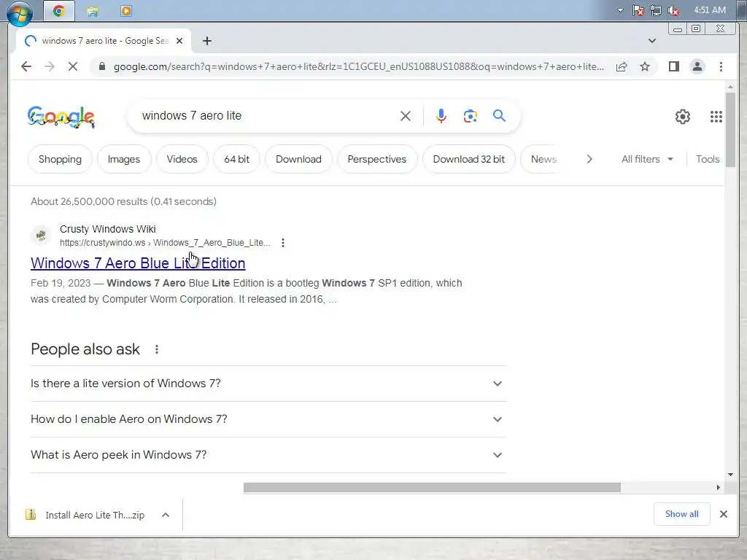
Task: Click the Crusty Windows Wiki favicon
Action: 41,236
